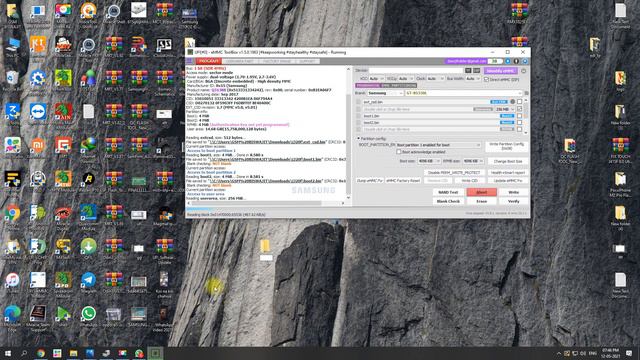Open Google Chrome desktop shortcut

click(x=12, y=213)
